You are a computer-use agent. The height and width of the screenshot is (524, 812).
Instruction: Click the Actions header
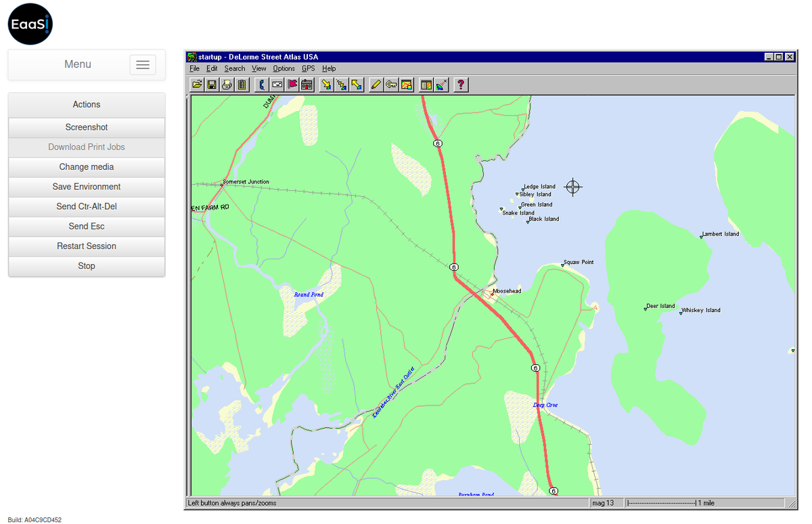(87, 105)
